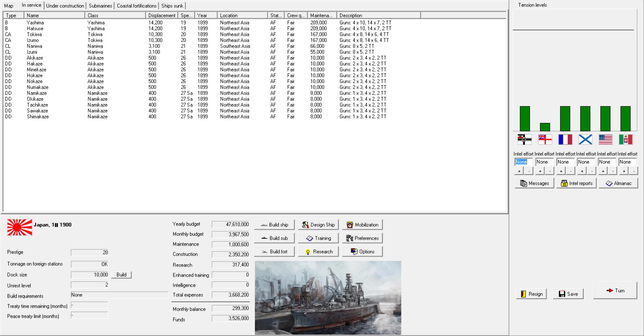
Task: Decrease intel effort for Italy
Action: [634, 171]
